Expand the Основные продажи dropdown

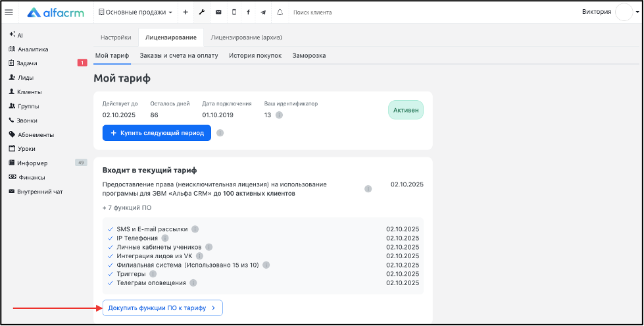[x=136, y=13]
